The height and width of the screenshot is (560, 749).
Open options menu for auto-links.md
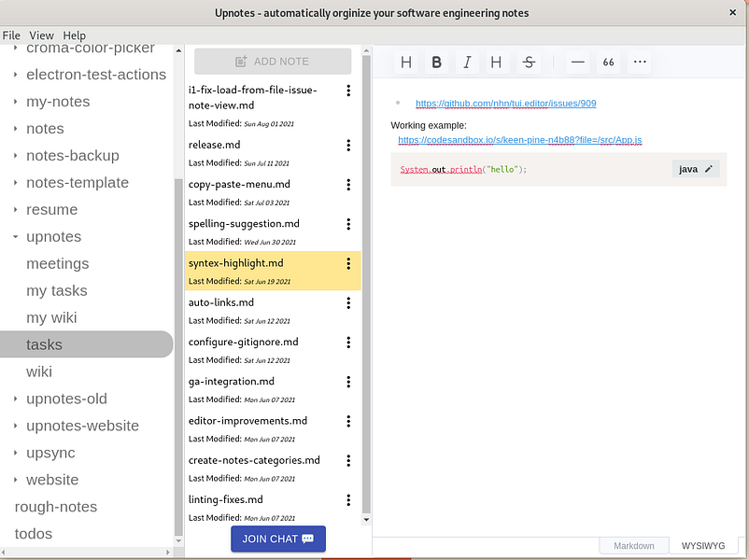coord(348,303)
